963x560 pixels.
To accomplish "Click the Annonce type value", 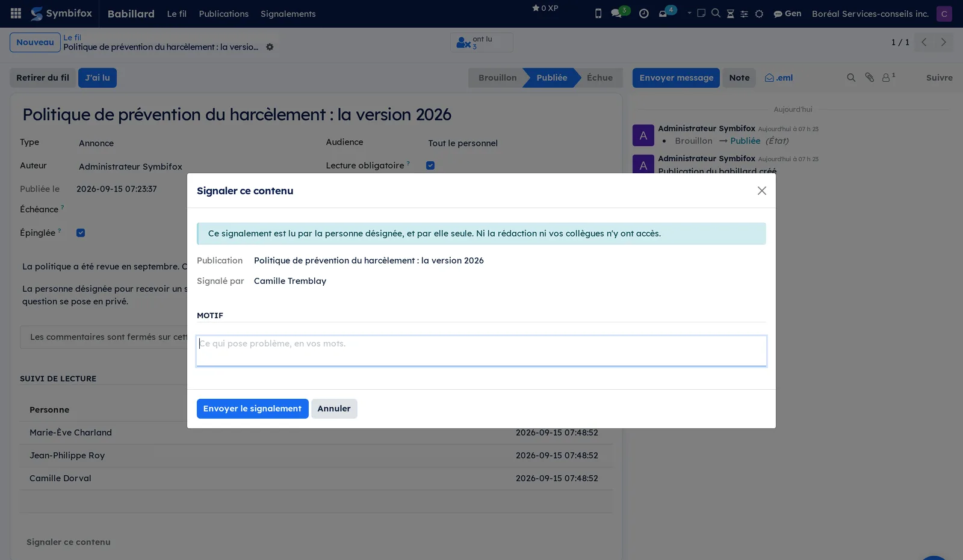I will click(x=96, y=143).
